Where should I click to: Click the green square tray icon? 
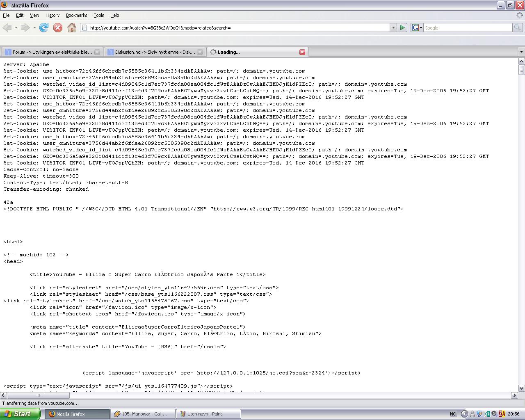pyautogui.click(x=487, y=414)
